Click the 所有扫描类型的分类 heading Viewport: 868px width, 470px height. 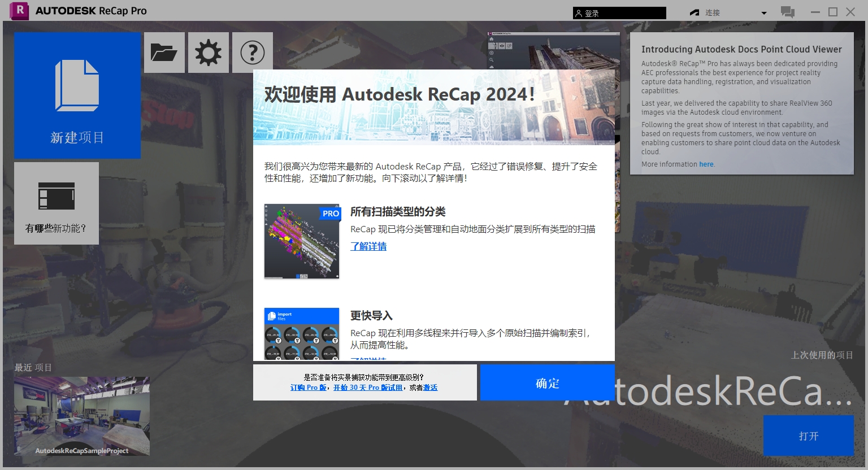(x=398, y=212)
